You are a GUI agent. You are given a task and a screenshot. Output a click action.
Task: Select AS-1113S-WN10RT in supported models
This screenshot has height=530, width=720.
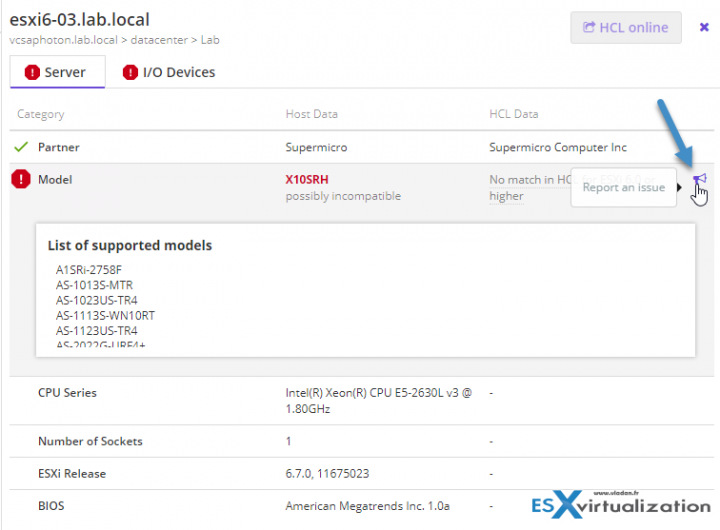click(x=105, y=316)
